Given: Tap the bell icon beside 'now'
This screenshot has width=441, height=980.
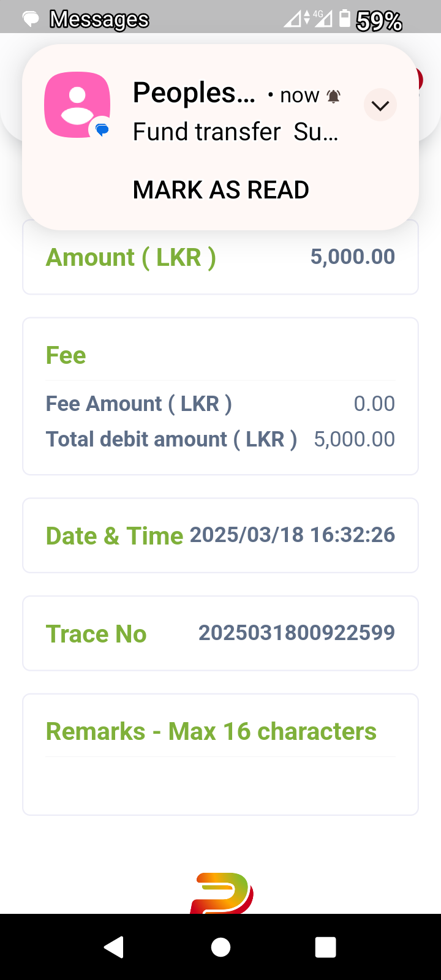Looking at the screenshot, I should click(333, 96).
